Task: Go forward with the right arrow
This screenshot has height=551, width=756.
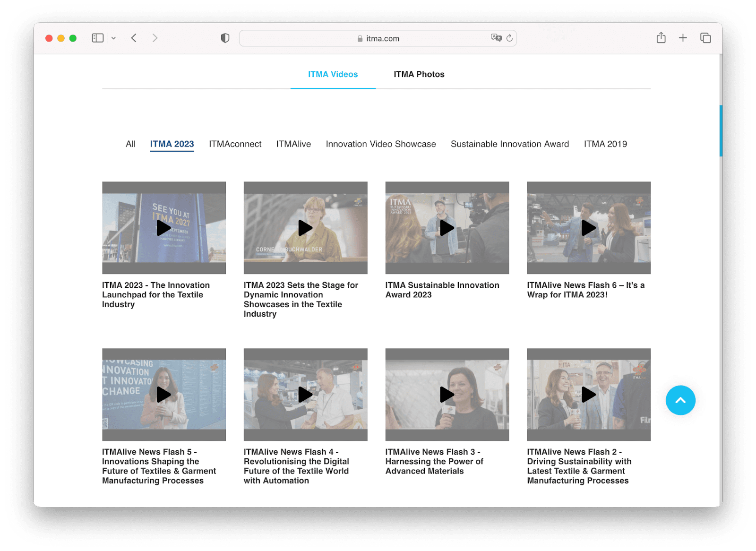Action: coord(155,38)
